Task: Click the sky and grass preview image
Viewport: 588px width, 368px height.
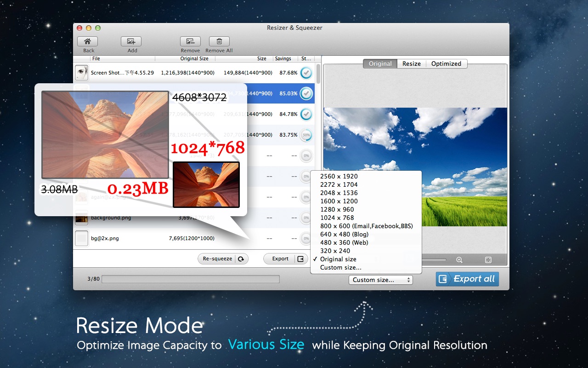Action: click(415, 167)
